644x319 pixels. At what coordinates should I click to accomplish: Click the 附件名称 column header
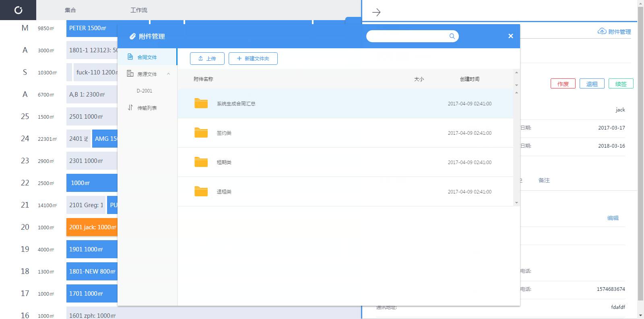(203, 79)
